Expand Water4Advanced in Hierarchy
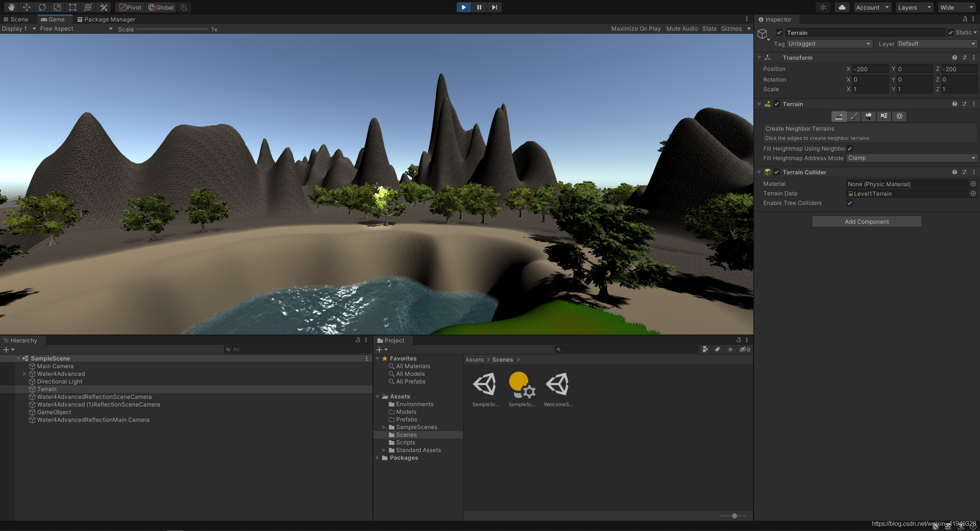This screenshot has width=980, height=531. click(x=25, y=374)
